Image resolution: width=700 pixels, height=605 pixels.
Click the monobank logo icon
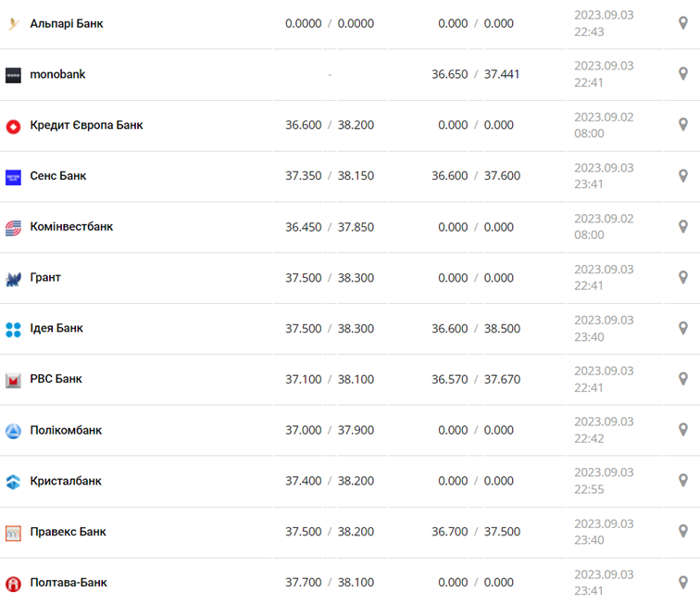13,75
